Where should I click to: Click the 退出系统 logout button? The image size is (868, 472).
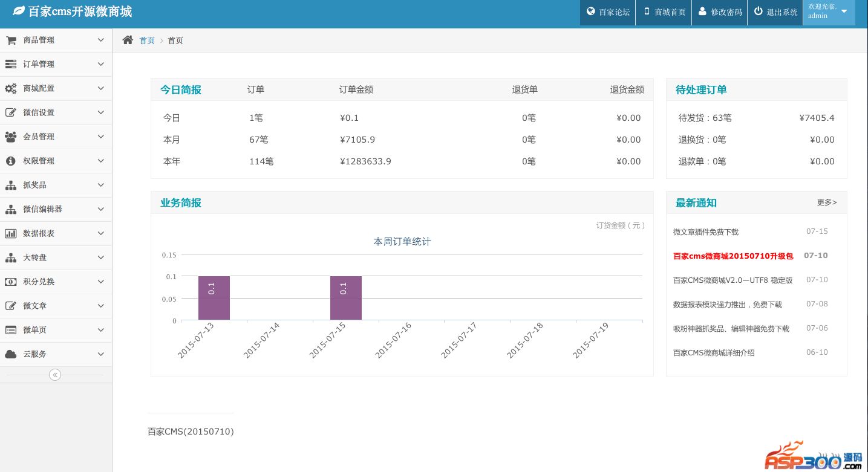[775, 12]
